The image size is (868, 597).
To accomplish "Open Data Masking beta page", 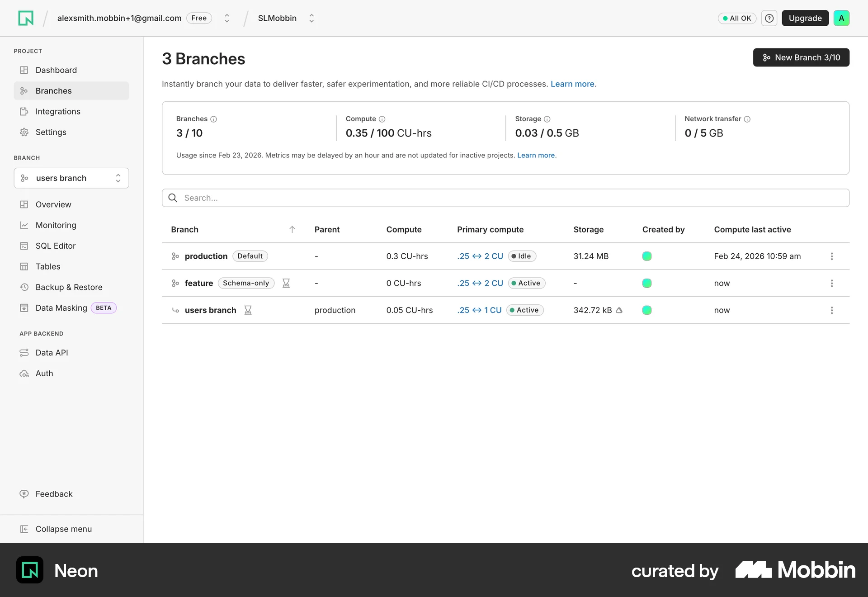I will [x=71, y=308].
